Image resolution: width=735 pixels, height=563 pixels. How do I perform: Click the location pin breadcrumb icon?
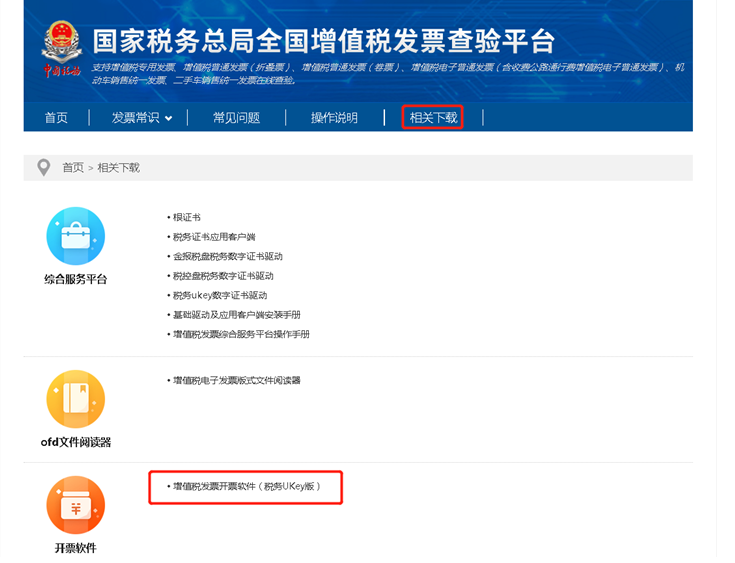click(x=44, y=167)
